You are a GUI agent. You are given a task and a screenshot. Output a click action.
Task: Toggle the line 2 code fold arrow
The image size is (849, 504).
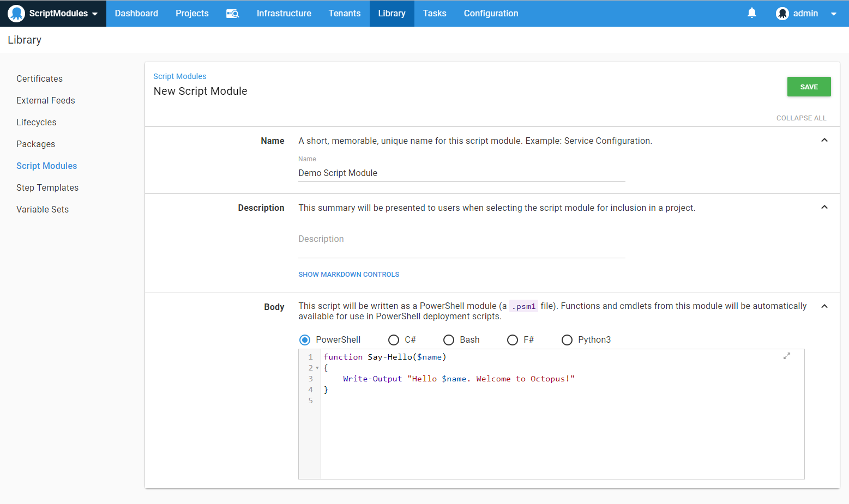click(x=317, y=368)
